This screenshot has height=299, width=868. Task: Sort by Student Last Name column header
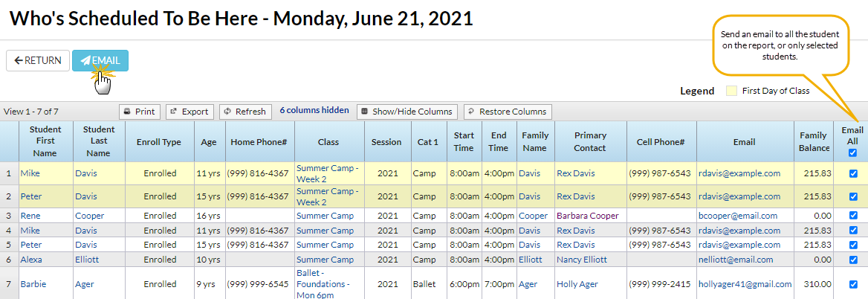tap(99, 141)
